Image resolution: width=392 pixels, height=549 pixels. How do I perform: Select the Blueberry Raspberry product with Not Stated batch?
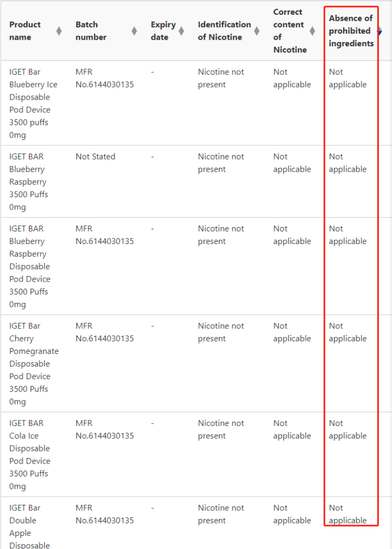coord(28,181)
